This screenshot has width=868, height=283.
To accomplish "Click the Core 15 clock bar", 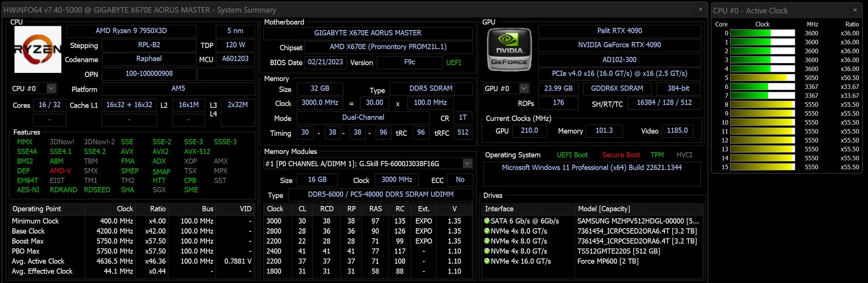I will tap(762, 167).
